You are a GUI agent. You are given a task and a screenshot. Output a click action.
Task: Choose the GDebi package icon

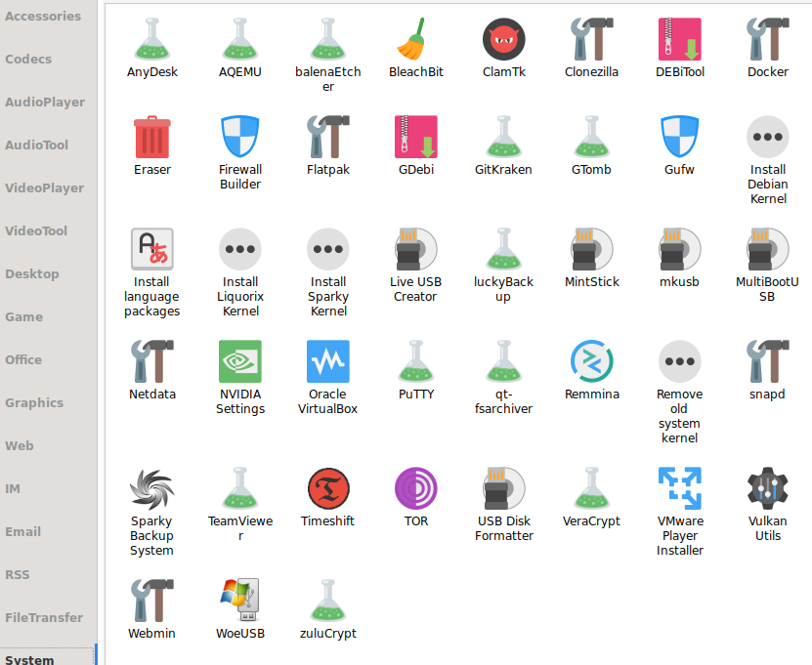pyautogui.click(x=416, y=137)
